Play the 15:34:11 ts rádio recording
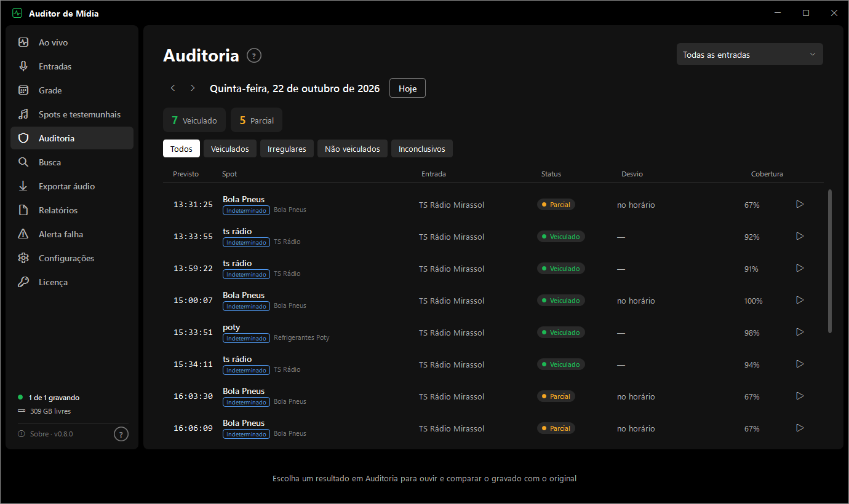 coord(800,364)
